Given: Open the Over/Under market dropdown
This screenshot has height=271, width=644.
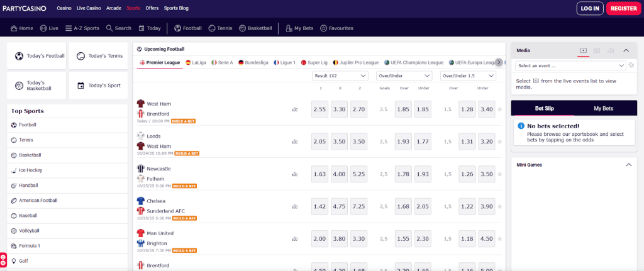Looking at the screenshot, I should pyautogui.click(x=404, y=76).
